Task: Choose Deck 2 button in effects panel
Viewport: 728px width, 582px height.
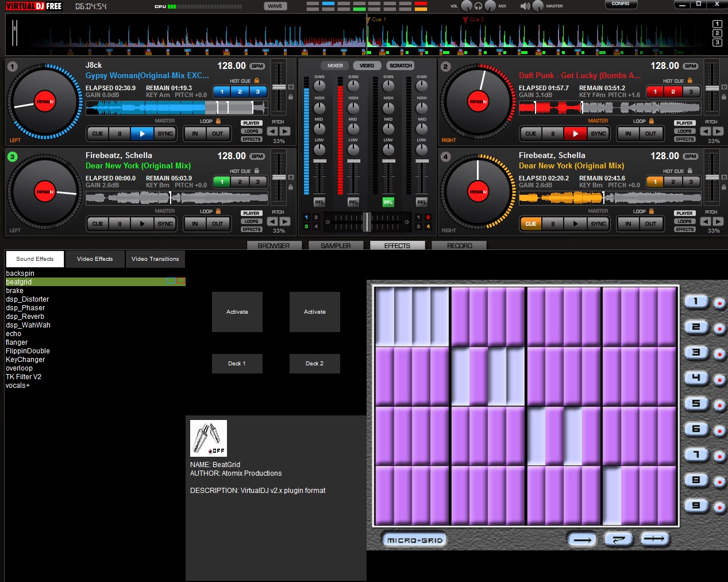Action: (315, 364)
